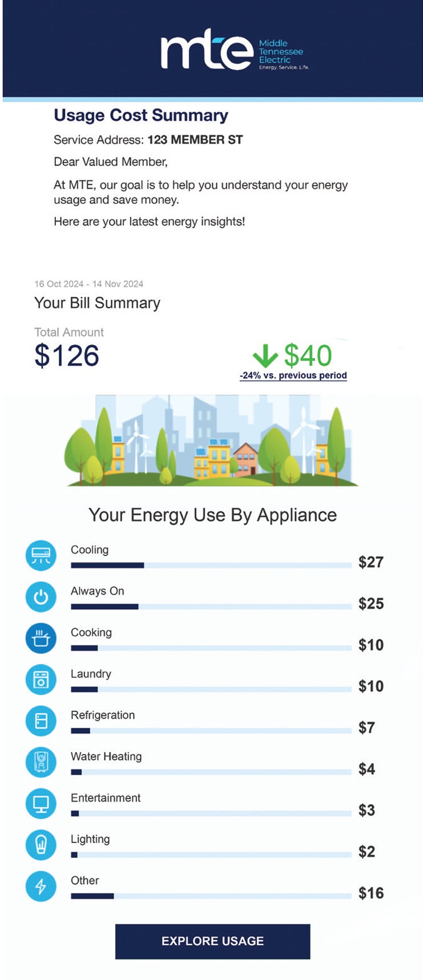This screenshot has width=423, height=980.
Task: Select the Cooking pot icon
Action: 41,638
